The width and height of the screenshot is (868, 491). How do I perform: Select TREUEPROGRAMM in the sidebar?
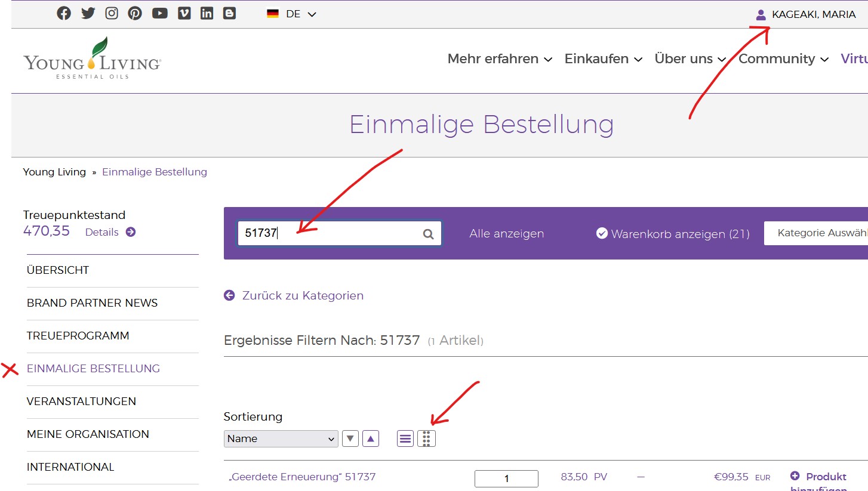point(78,336)
